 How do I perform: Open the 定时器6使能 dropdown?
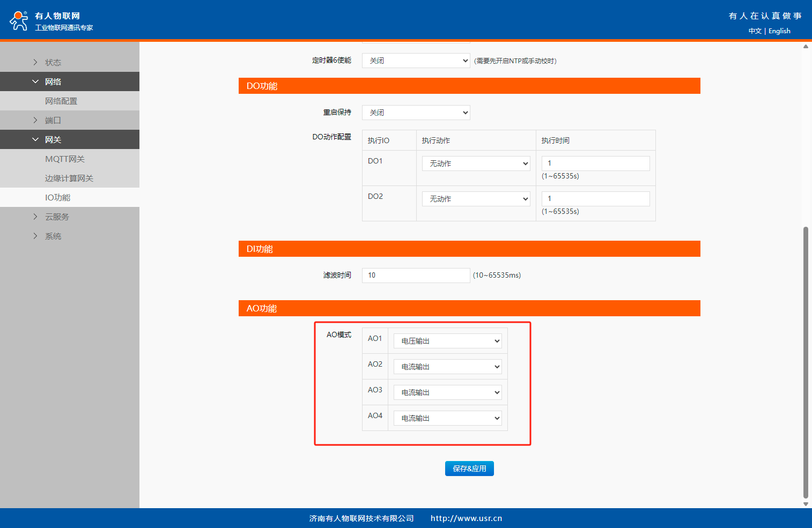tap(416, 61)
